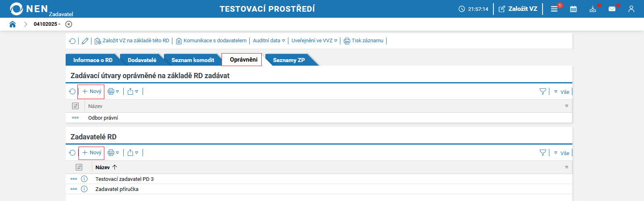Expand the Auditní data dropdown

(269, 41)
